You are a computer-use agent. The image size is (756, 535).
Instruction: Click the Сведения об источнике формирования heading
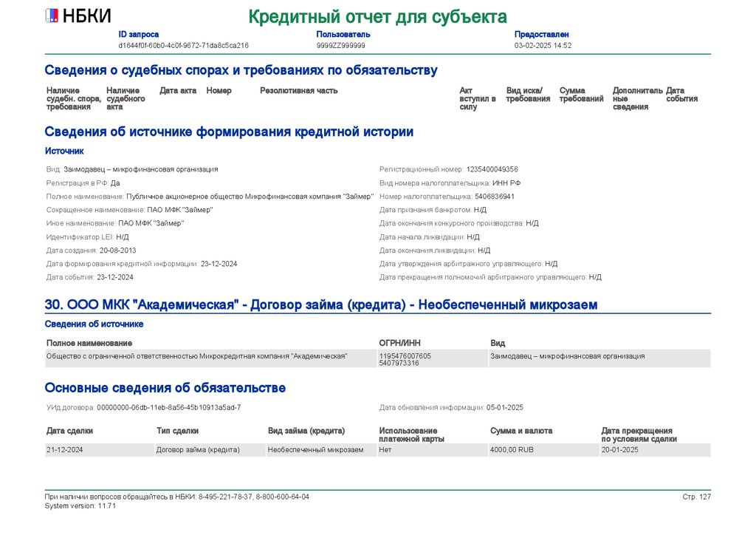pos(229,132)
